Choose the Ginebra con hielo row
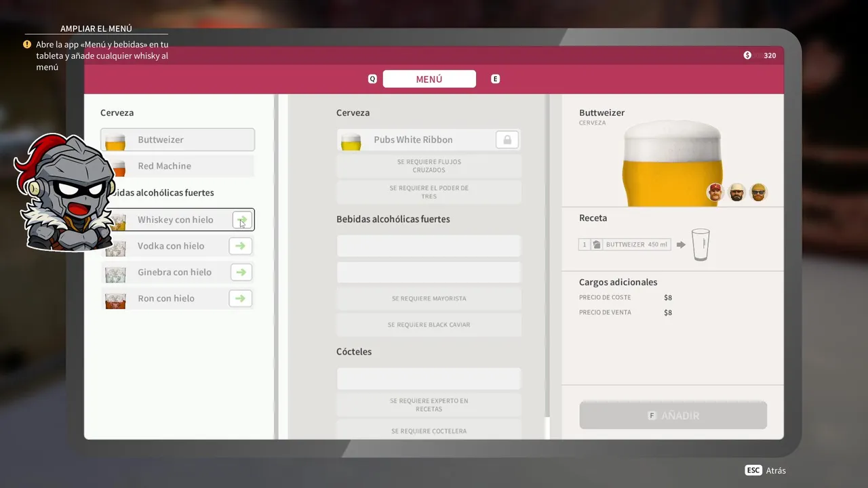 [x=178, y=272]
